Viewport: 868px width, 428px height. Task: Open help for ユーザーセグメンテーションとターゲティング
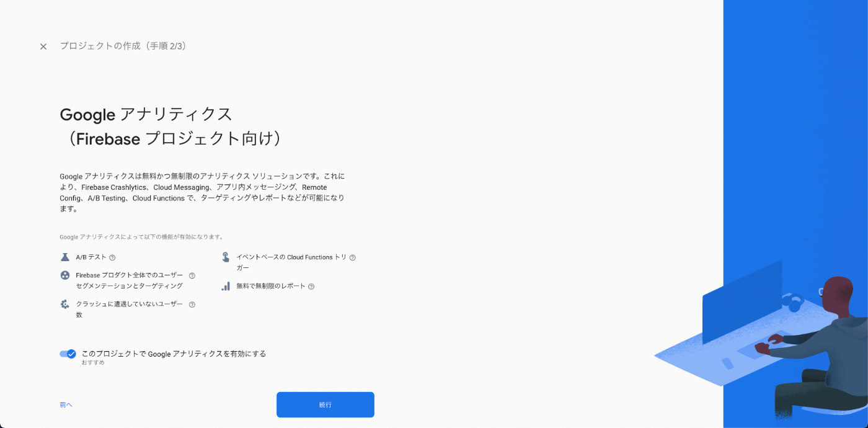(192, 276)
